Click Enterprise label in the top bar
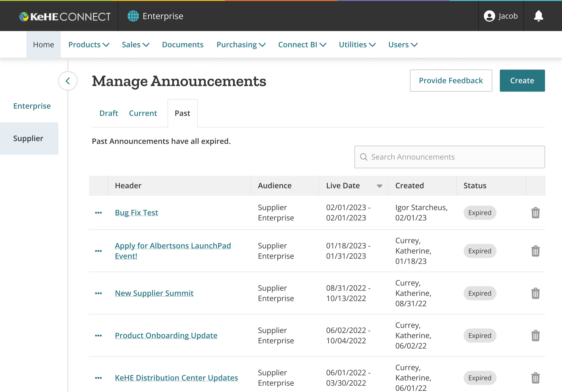This screenshot has width=562, height=392. (x=163, y=16)
